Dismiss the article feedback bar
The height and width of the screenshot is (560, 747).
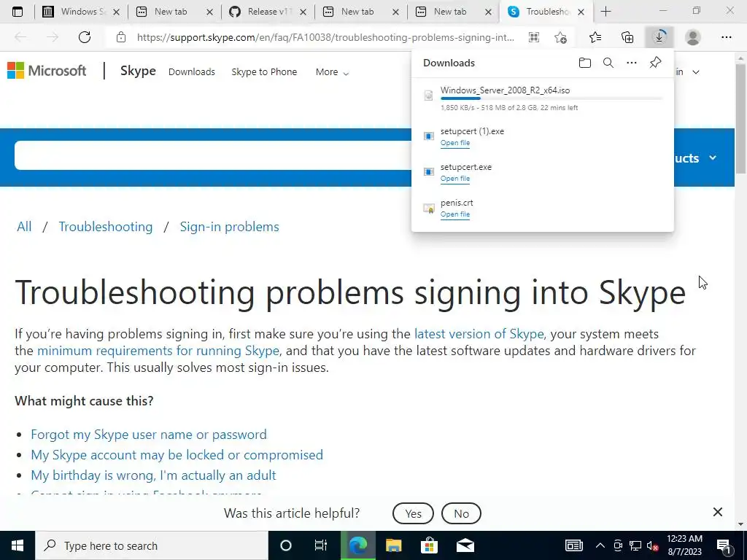pyautogui.click(x=718, y=512)
